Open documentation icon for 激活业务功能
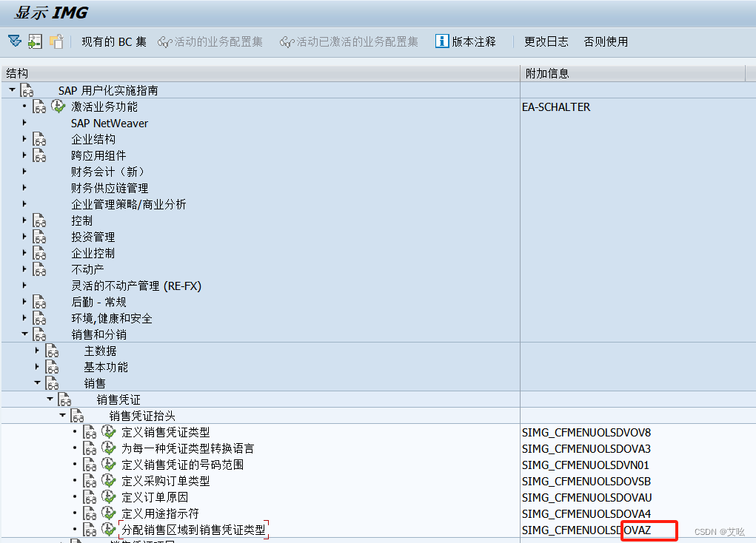756x543 pixels. [x=39, y=107]
